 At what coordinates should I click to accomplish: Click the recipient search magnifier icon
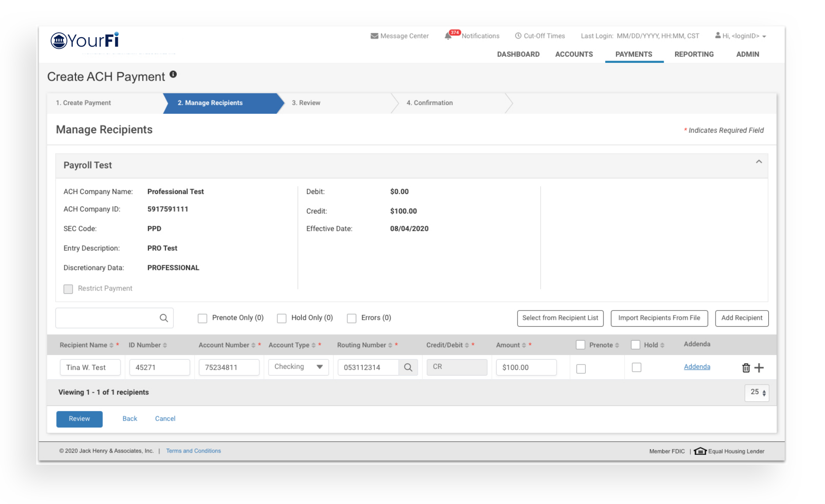click(x=163, y=318)
